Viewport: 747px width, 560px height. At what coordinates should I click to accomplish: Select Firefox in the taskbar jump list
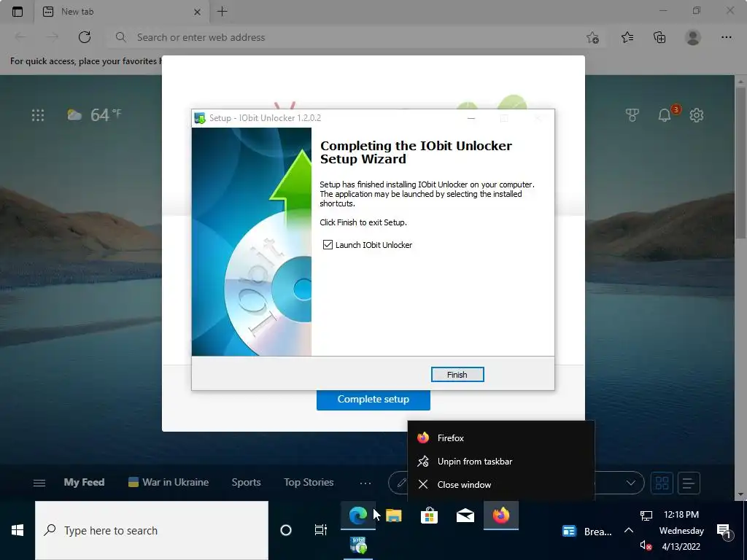tap(501, 438)
